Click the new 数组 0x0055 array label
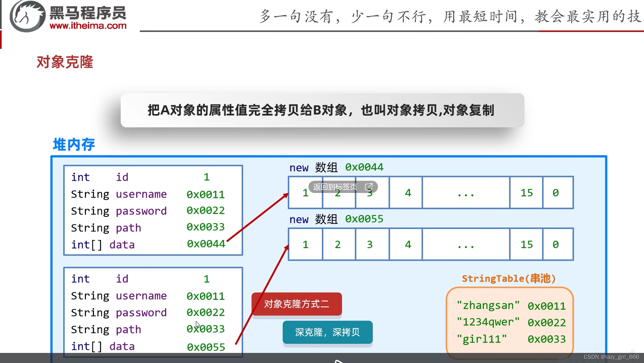The height and width of the screenshot is (363, 644). point(336,219)
